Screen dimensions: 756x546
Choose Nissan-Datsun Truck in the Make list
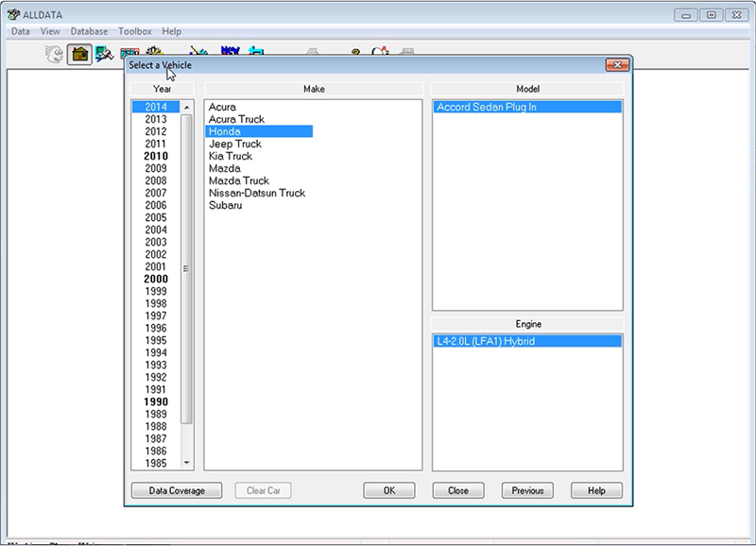click(x=257, y=193)
